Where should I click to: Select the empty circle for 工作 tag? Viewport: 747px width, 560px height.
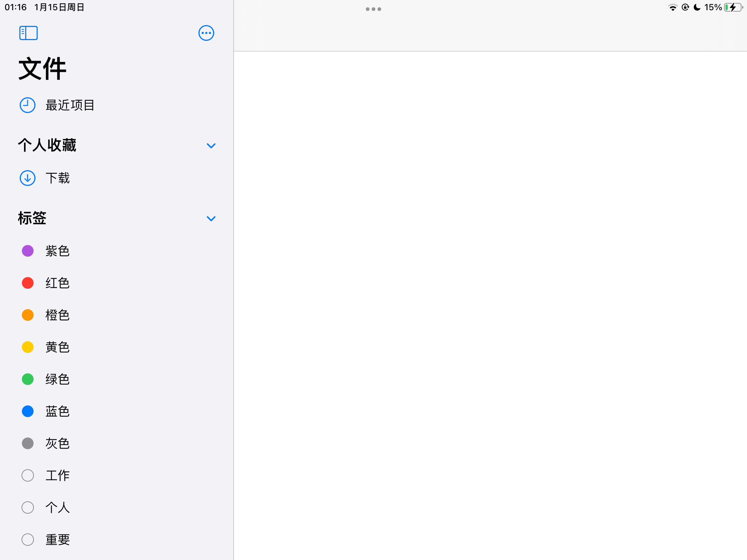[x=28, y=475]
